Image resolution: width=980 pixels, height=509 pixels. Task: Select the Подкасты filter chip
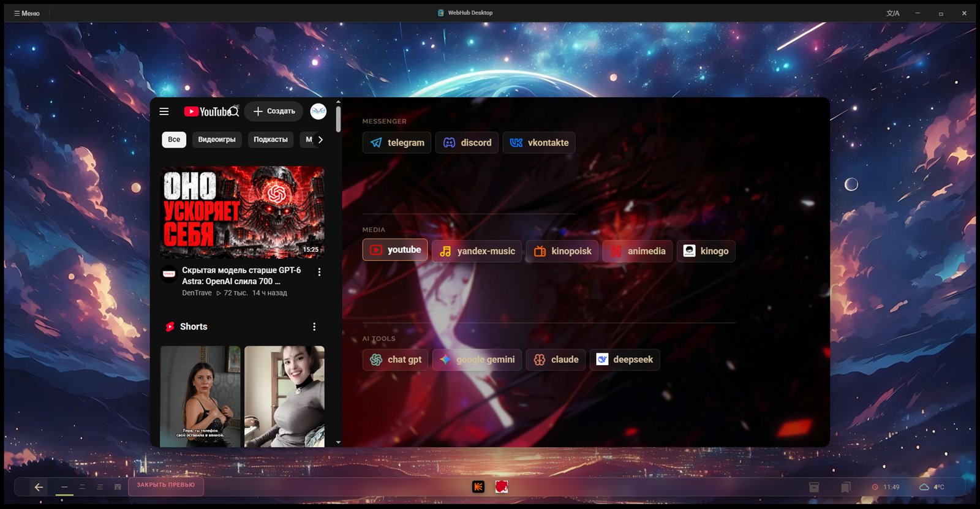pos(271,140)
